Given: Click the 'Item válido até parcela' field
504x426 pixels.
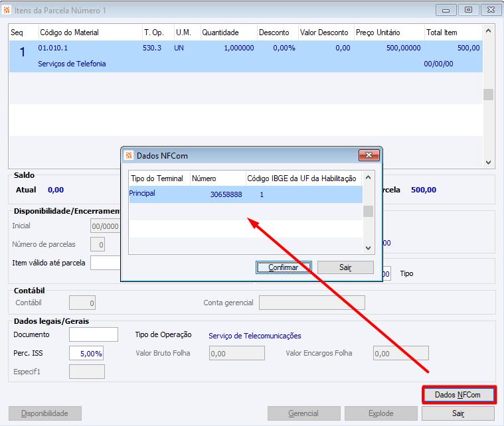Looking at the screenshot, I should [106, 263].
